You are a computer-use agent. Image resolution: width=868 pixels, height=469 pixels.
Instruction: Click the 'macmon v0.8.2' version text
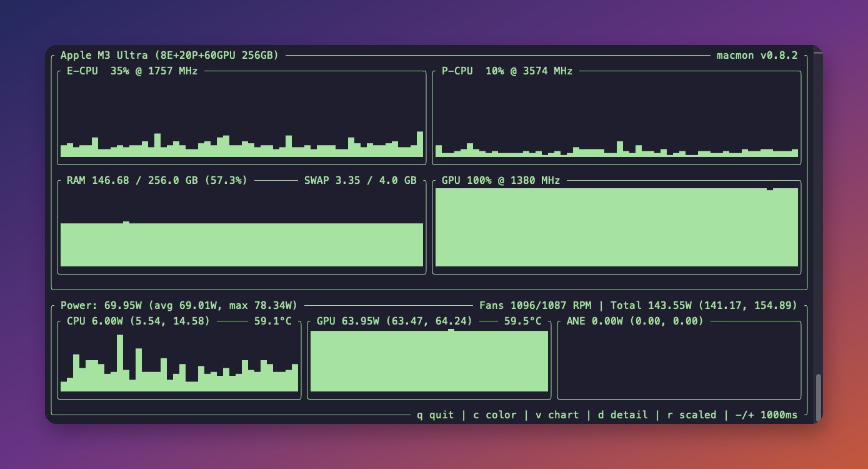(757, 55)
